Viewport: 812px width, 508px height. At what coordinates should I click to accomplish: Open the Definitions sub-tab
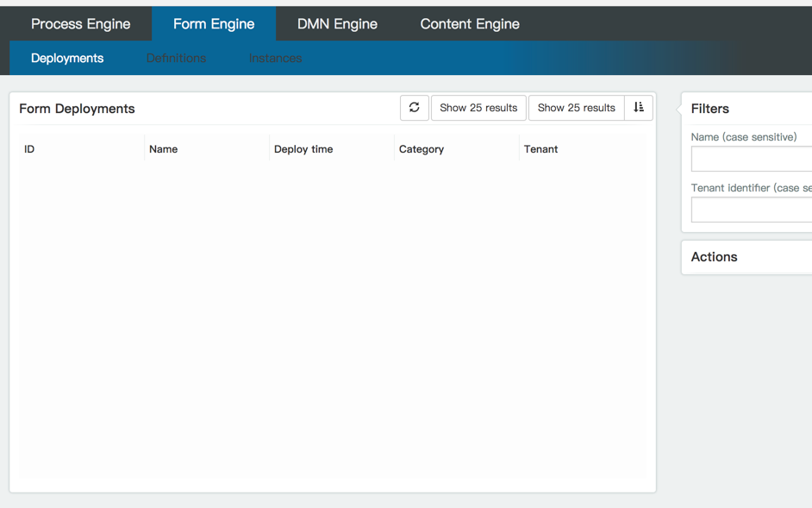(176, 58)
